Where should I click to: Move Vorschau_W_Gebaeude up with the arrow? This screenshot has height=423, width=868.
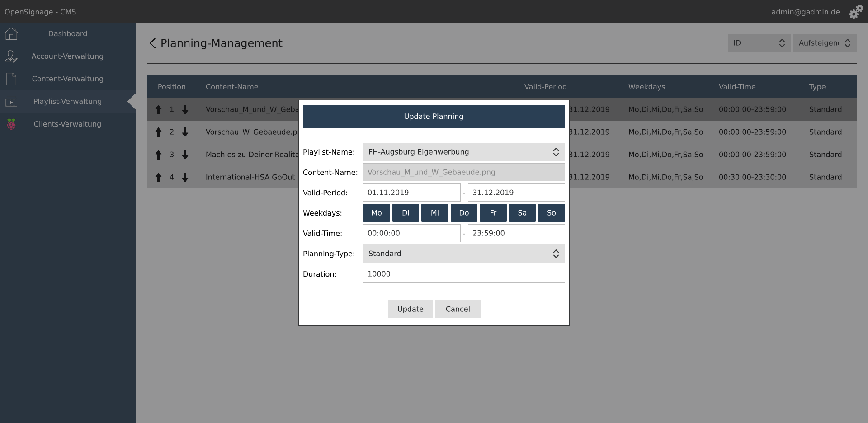[x=158, y=132]
